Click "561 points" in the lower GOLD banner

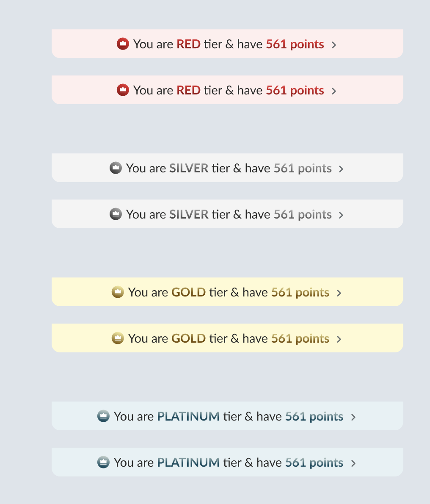click(x=300, y=338)
